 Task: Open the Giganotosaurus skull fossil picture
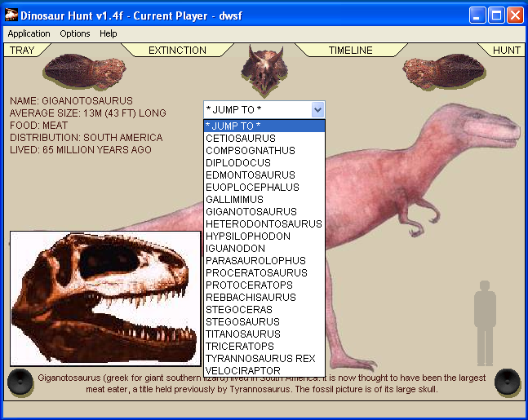tap(105, 298)
